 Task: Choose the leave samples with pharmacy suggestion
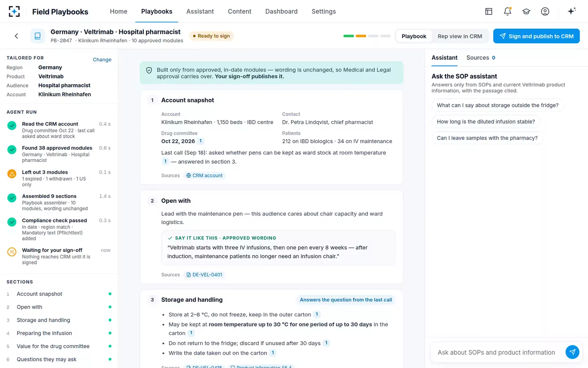pos(487,138)
